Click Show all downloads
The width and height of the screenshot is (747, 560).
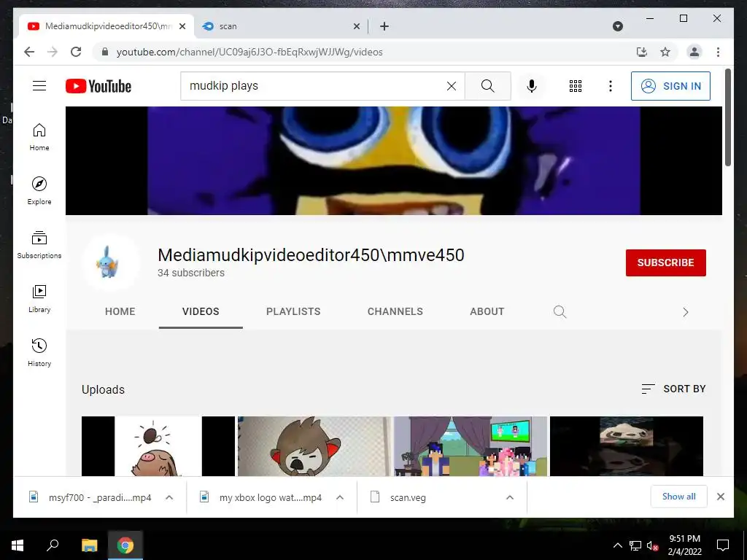679,497
